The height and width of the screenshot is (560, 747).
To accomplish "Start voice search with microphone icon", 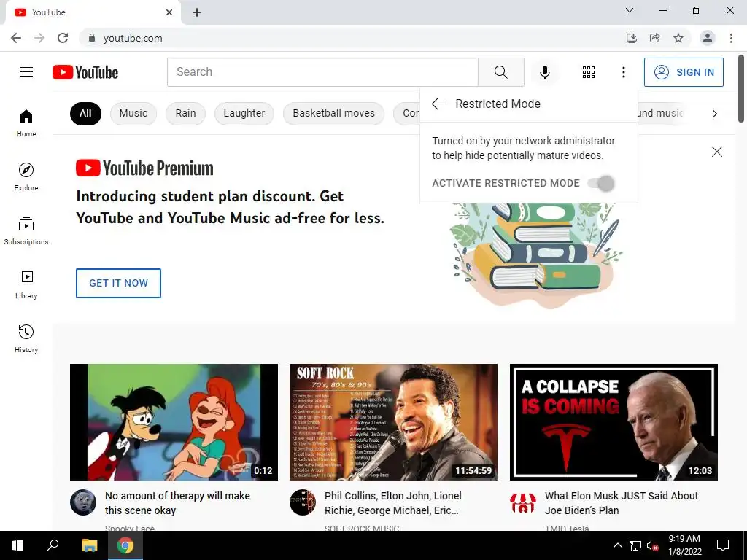I will point(544,72).
